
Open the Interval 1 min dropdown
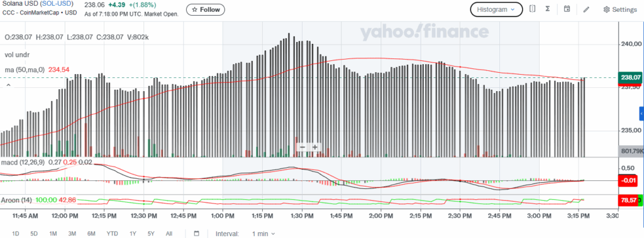pyautogui.click(x=264, y=234)
